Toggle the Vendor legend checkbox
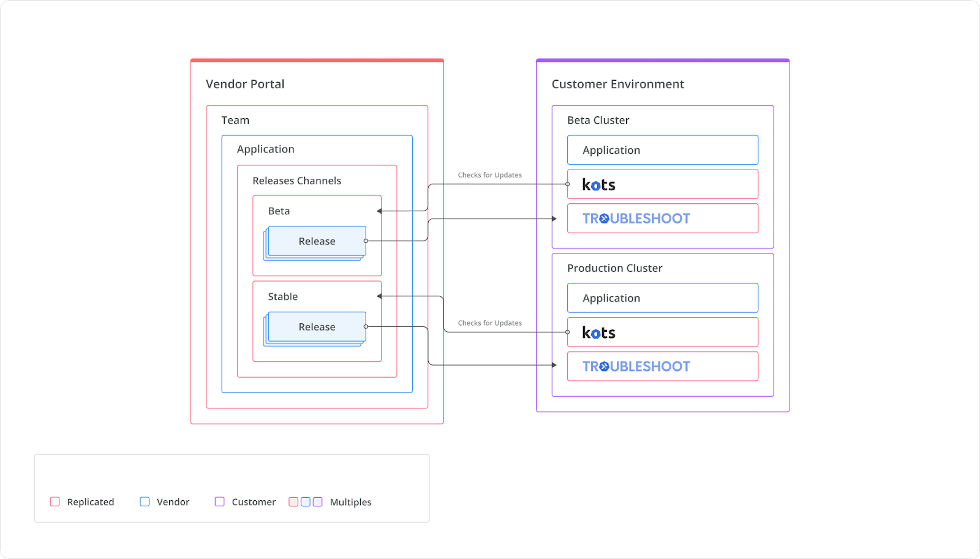Screen dimensions: 980x559 pos(145,501)
